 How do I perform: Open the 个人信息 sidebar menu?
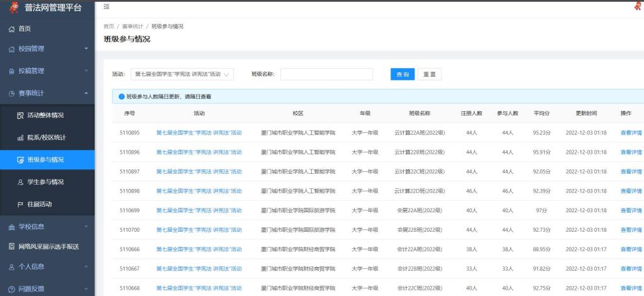pos(47,266)
